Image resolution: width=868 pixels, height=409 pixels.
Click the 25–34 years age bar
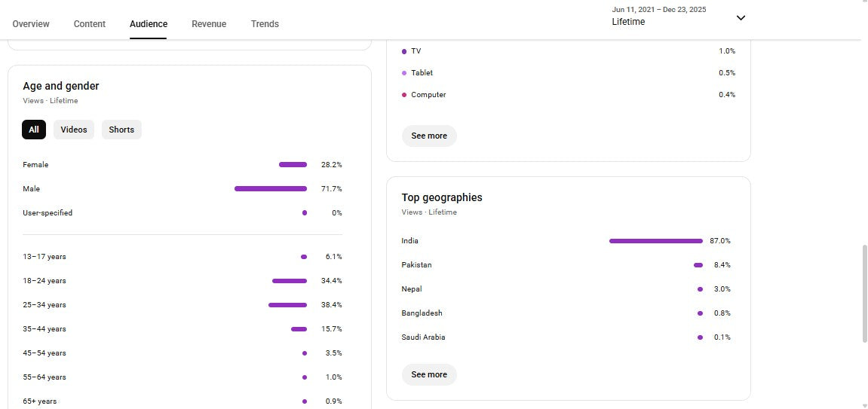287,305
